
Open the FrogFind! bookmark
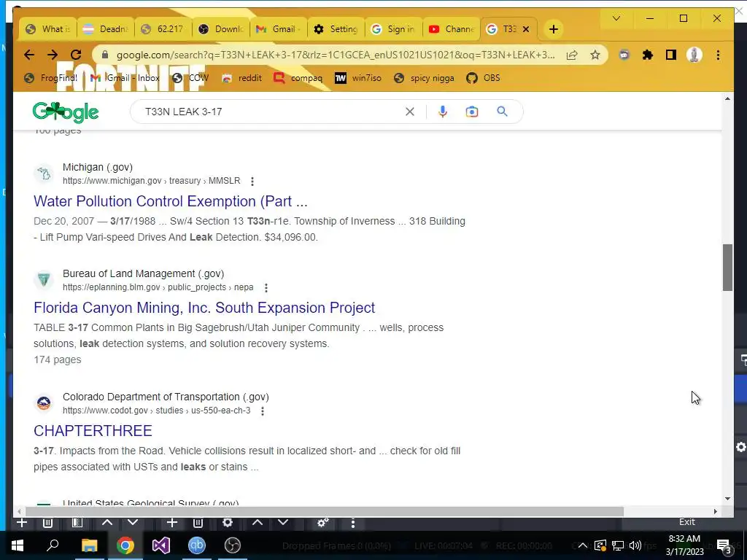(x=51, y=77)
